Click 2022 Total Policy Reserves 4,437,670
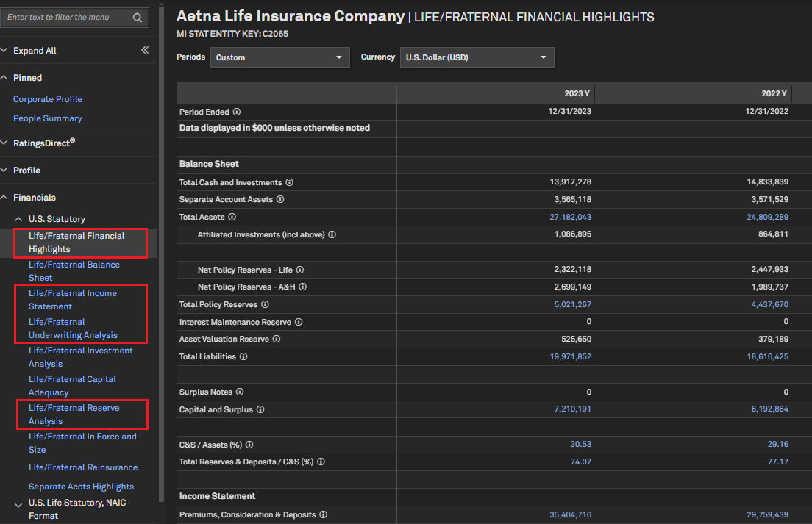This screenshot has height=524, width=812. tap(769, 304)
